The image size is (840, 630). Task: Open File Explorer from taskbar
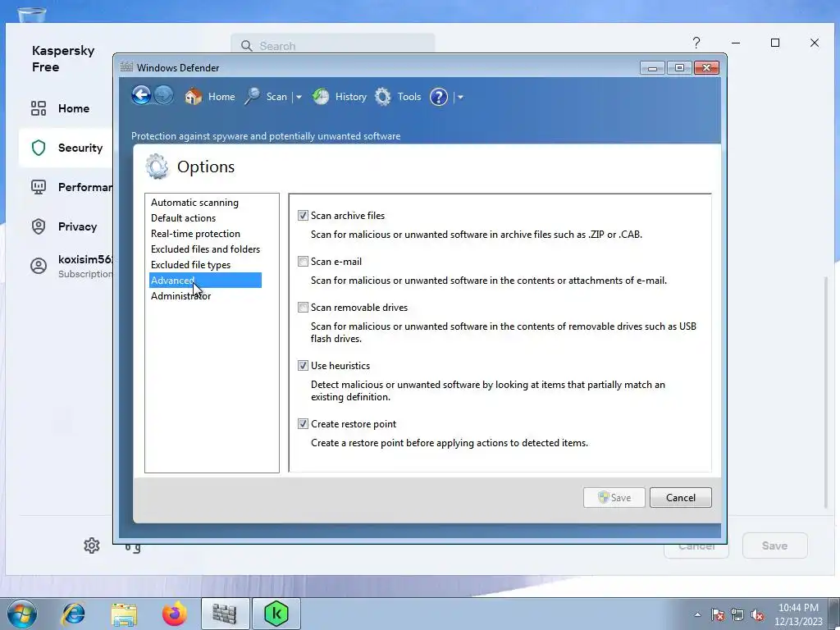coord(124,614)
